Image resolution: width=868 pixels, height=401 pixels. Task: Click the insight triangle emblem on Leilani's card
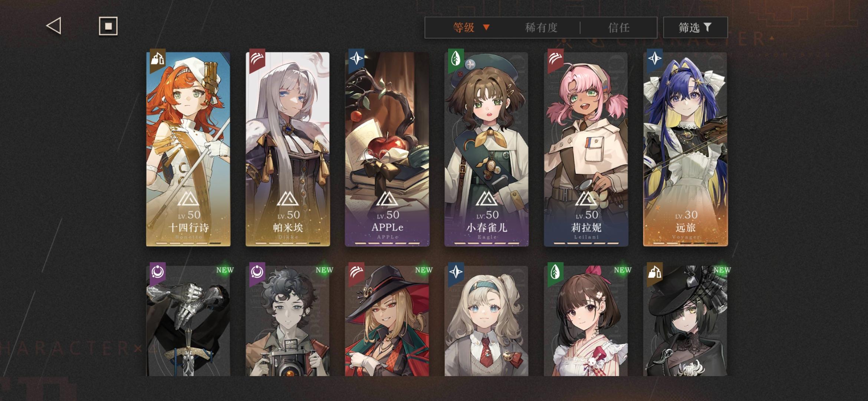click(586, 199)
